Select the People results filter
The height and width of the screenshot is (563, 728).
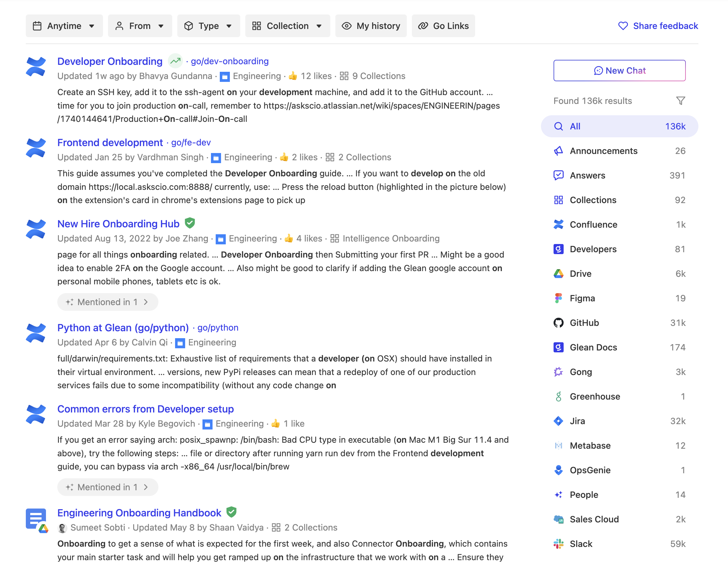584,495
